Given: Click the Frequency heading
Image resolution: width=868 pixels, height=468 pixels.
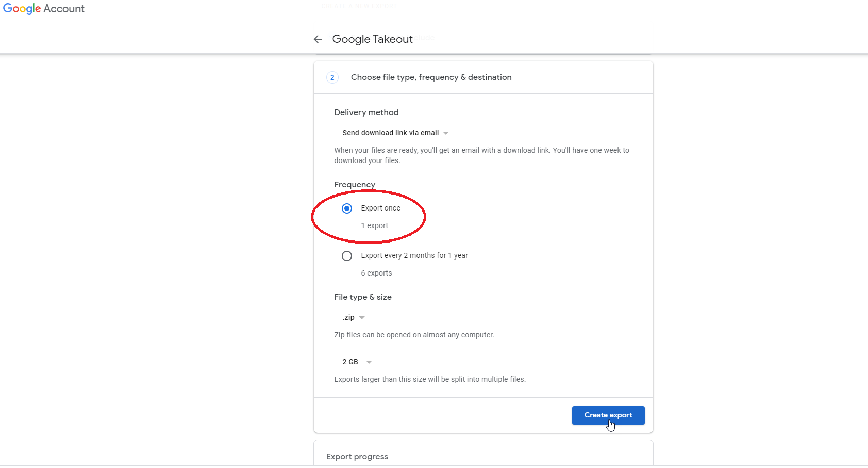Looking at the screenshot, I should (x=355, y=185).
